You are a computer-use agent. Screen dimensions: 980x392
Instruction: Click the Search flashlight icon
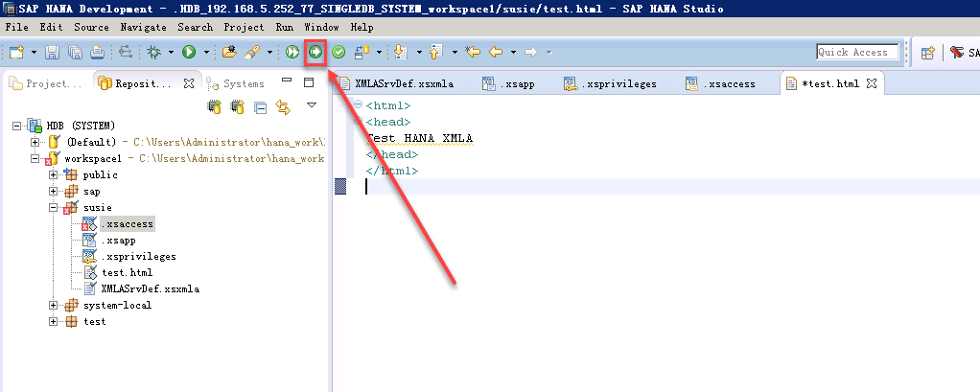252,53
